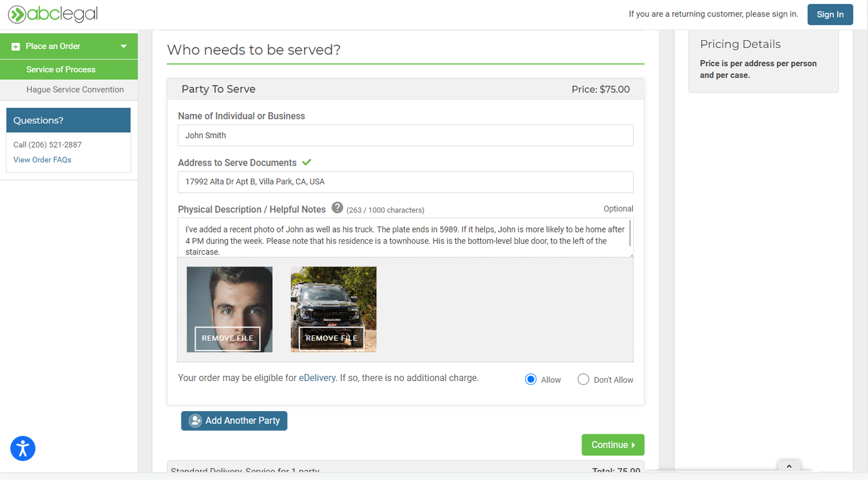Remove the uploaded truck photo file
Viewport: 868px width, 480px height.
[x=332, y=338]
